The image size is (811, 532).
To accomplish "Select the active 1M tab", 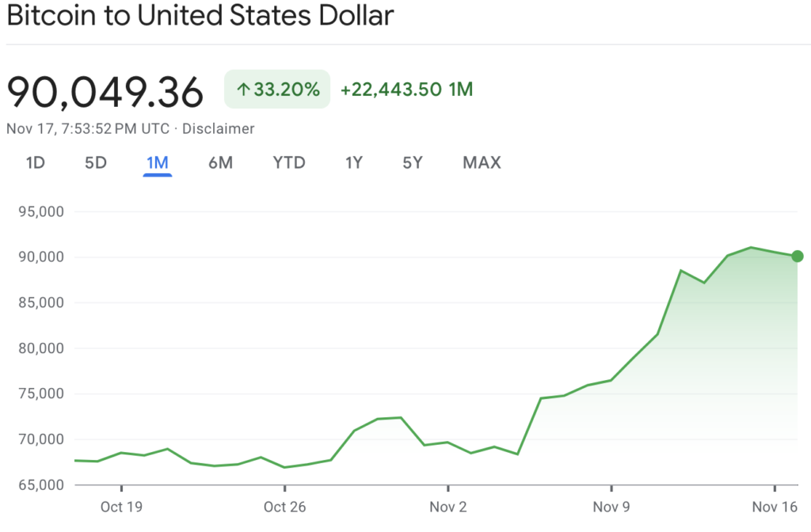I will pos(158,163).
